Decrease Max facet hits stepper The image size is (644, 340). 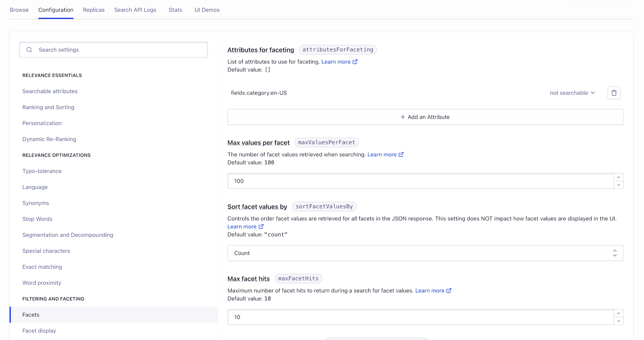(x=619, y=321)
